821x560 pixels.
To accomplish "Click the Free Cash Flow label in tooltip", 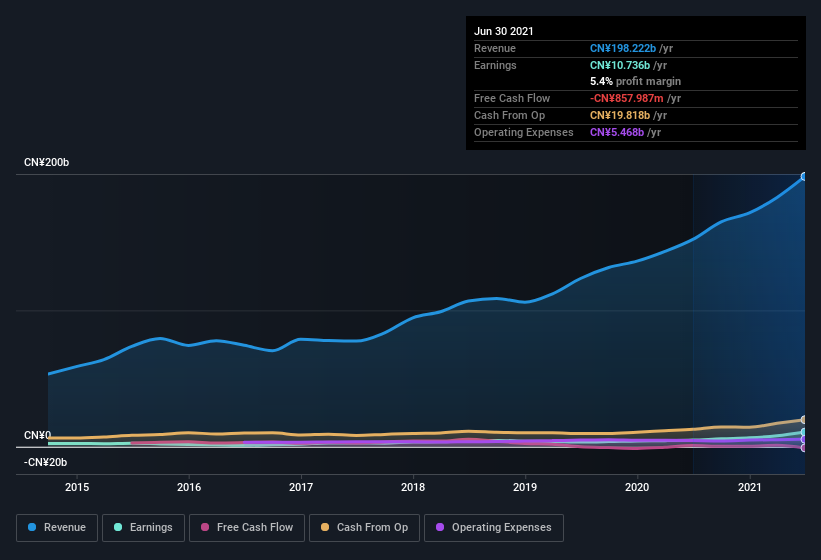I will [512, 98].
